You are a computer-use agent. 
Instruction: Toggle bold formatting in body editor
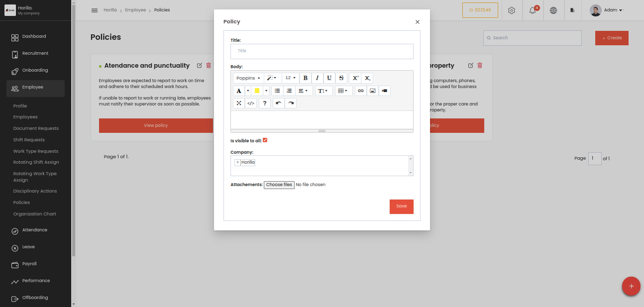tap(306, 78)
